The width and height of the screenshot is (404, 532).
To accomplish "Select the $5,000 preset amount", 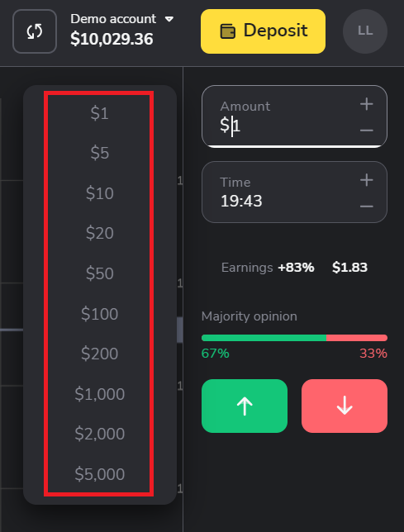I will [99, 474].
